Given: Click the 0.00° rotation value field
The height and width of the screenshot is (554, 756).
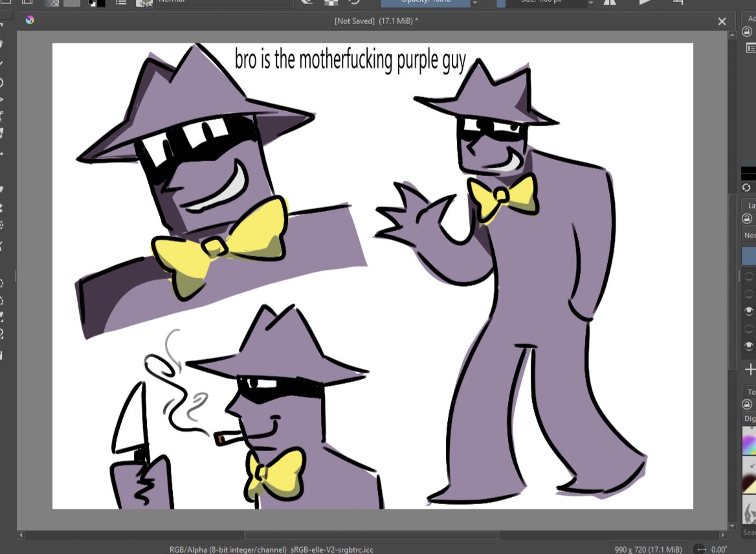Looking at the screenshot, I should click(x=719, y=549).
